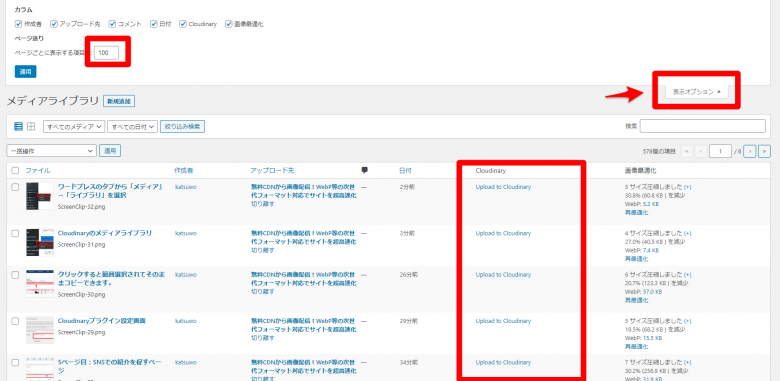
Task: Open the 一括操作 bulk actions dropdown
Action: coord(51,151)
